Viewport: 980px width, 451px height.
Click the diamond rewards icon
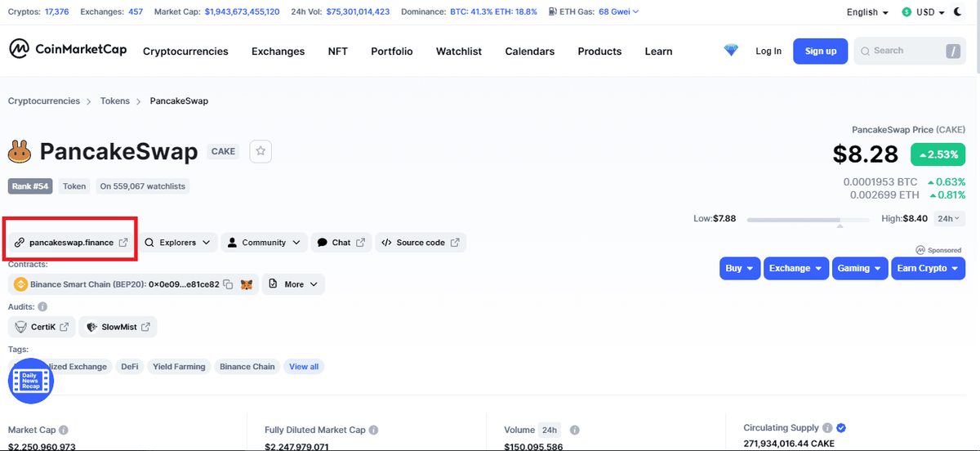[x=731, y=51]
